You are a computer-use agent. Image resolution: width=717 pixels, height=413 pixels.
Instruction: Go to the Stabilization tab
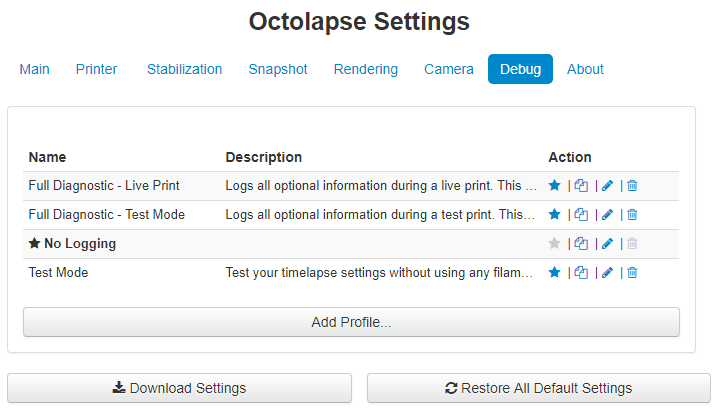[184, 69]
